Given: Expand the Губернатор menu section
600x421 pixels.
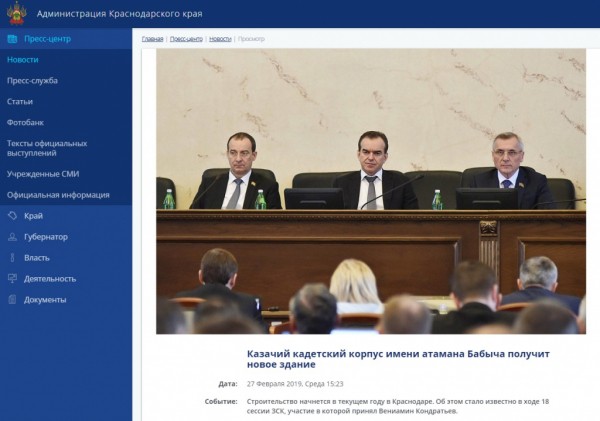Looking at the screenshot, I should click(x=46, y=237).
